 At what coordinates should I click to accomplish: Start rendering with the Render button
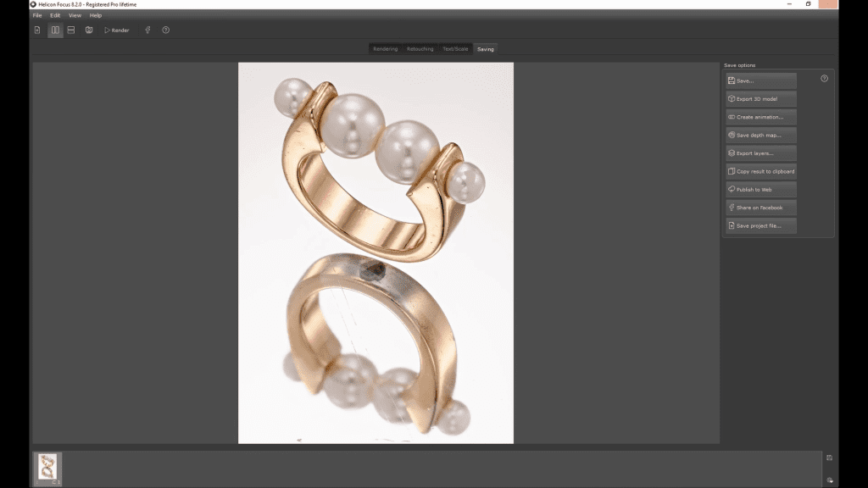(117, 30)
